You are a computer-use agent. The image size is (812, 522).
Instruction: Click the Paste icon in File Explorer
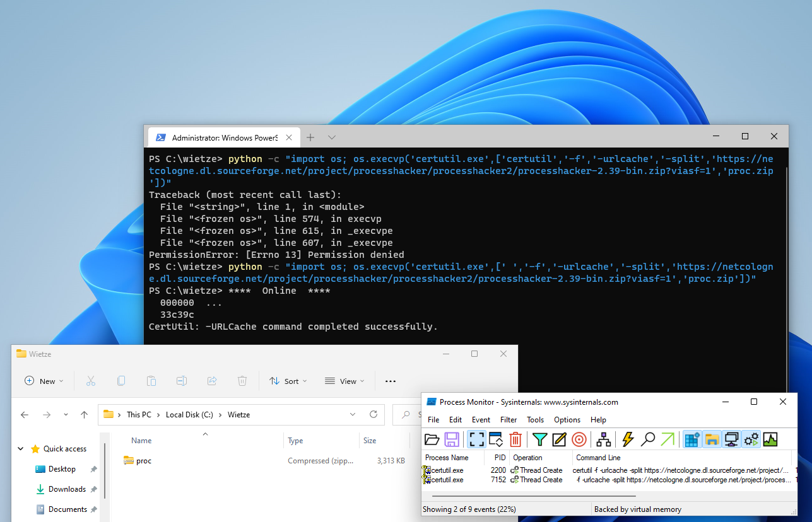pos(151,381)
